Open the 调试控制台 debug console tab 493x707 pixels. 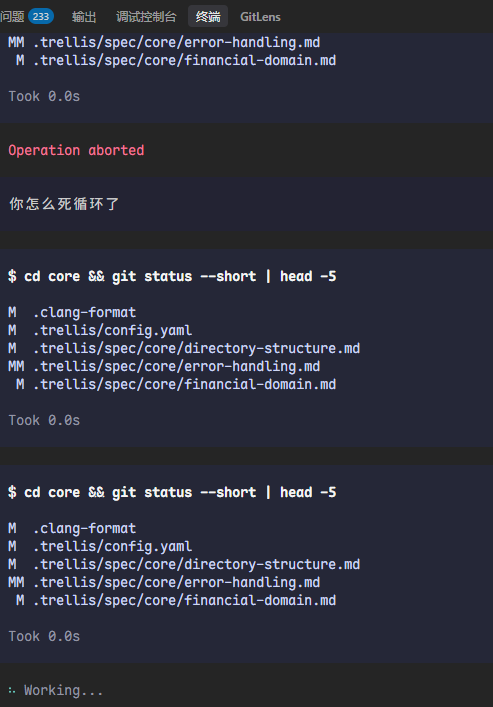(x=146, y=17)
